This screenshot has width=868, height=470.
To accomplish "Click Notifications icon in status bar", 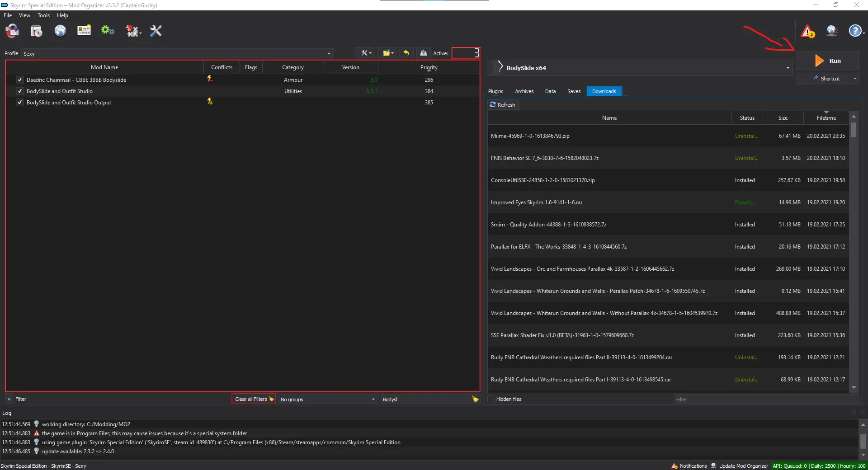I will click(675, 465).
